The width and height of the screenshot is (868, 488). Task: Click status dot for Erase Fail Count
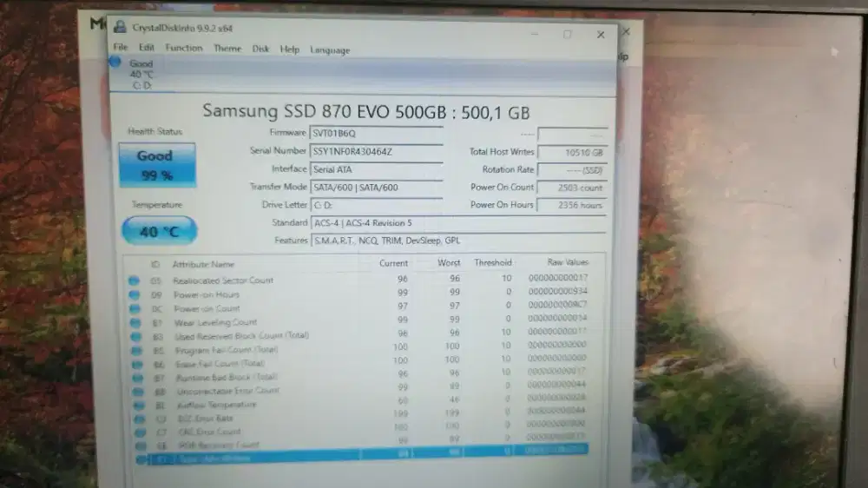137,364
